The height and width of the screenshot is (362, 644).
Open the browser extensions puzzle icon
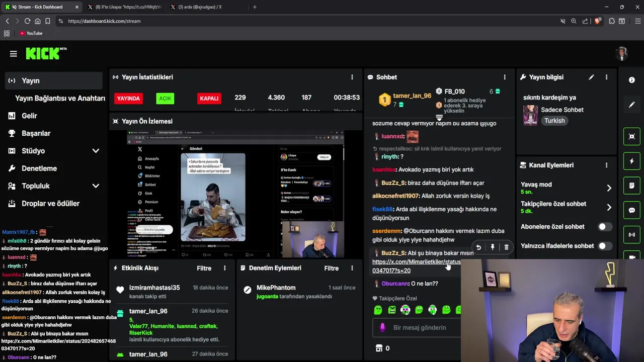[611, 21]
